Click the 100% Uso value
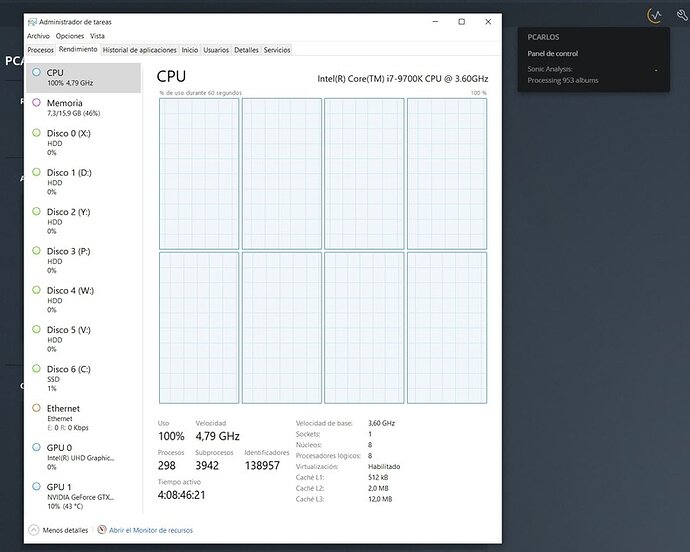 click(171, 436)
